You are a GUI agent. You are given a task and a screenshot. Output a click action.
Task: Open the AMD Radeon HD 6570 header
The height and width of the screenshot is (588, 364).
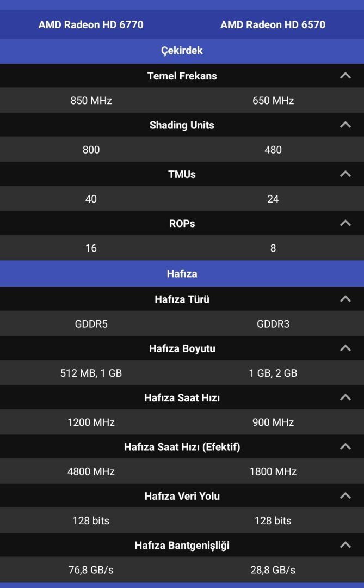click(x=273, y=24)
